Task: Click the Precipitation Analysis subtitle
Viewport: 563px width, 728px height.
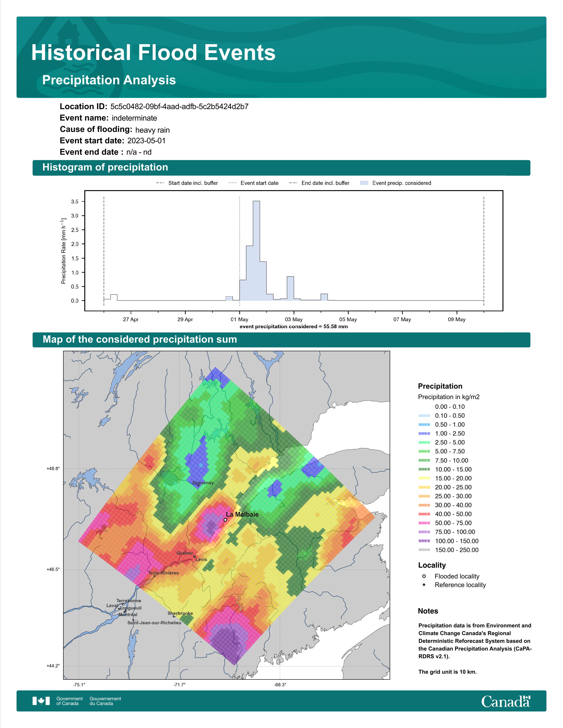Action: (109, 80)
